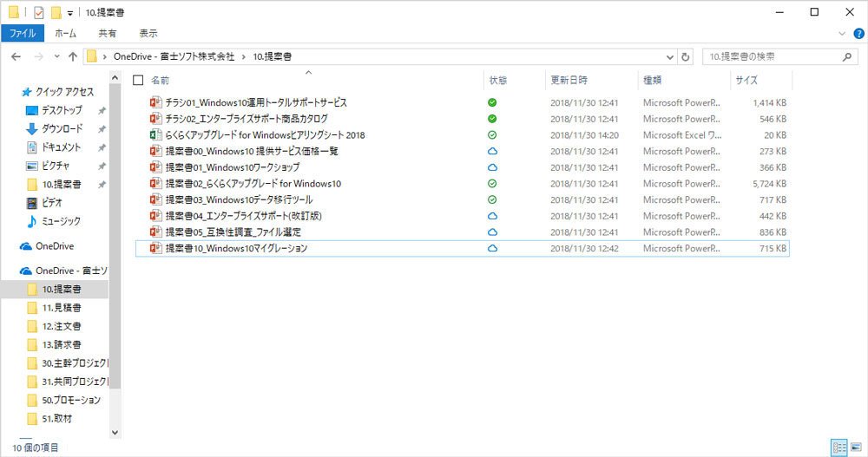Open クイック アクセス in navigation pane
The width and height of the screenshot is (868, 457).
click(64, 92)
